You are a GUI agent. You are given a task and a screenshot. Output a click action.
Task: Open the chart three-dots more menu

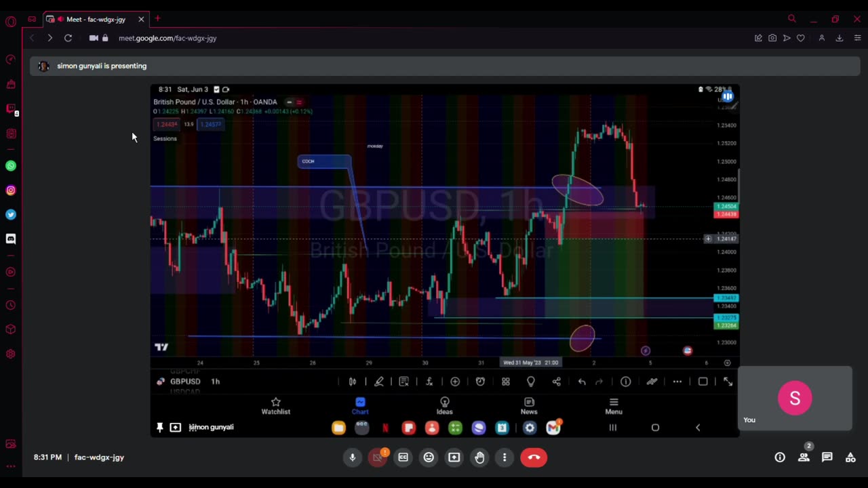pos(677,382)
